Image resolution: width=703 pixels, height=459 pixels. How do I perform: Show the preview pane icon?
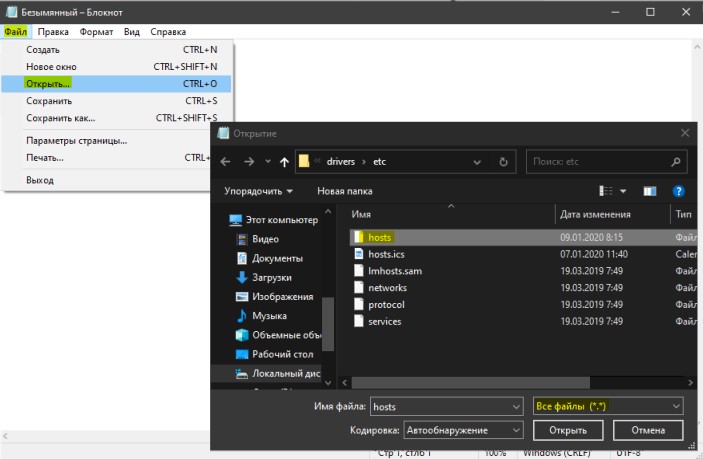tap(650, 191)
